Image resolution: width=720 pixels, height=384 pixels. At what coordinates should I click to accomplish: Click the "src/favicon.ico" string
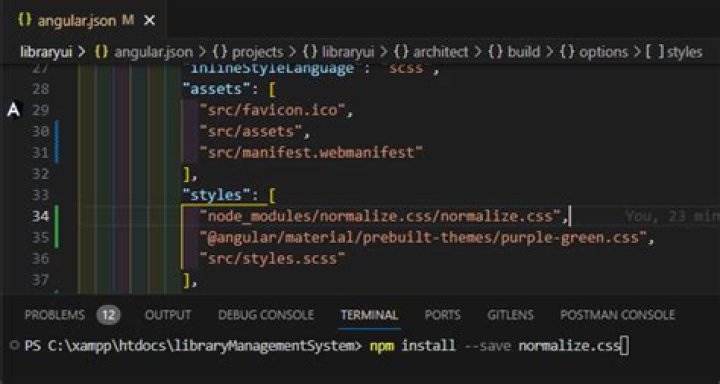click(x=272, y=110)
